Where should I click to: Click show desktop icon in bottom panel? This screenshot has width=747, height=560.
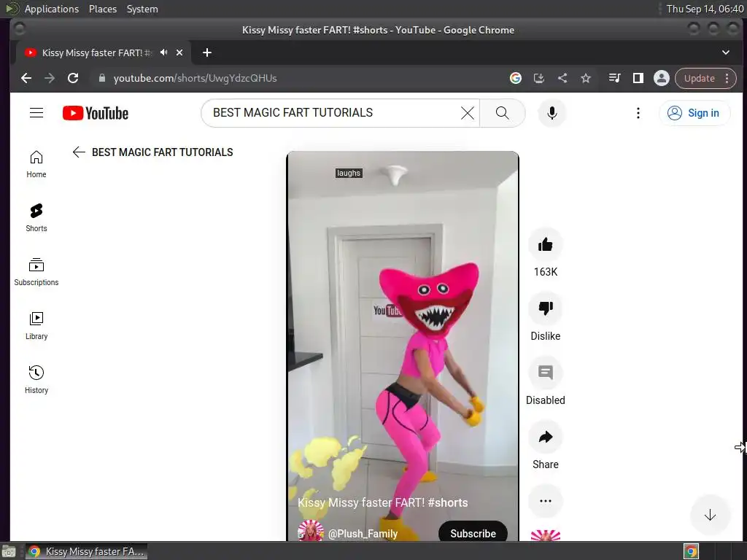(x=9, y=551)
